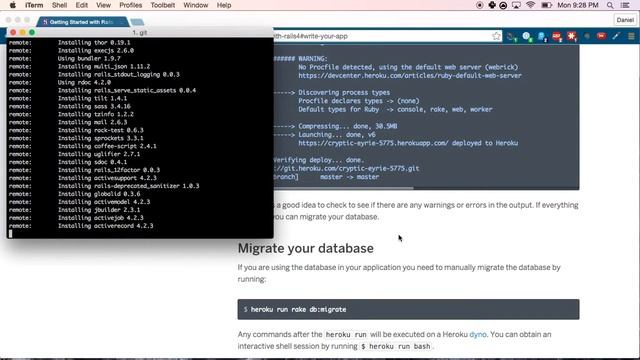
Task: Click the blue ghost extension icon
Action: click(542, 36)
